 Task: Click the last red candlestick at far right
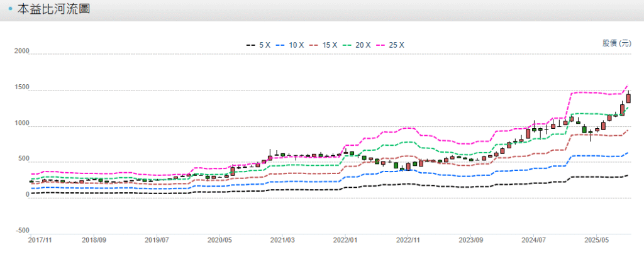[x=628, y=98]
